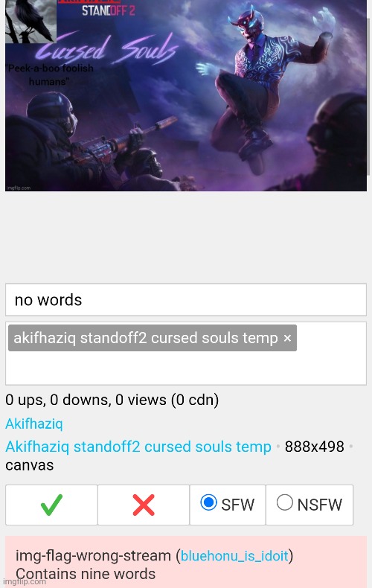Click the crow avatar in image
The width and height of the screenshot is (372, 588).
coord(31,21)
